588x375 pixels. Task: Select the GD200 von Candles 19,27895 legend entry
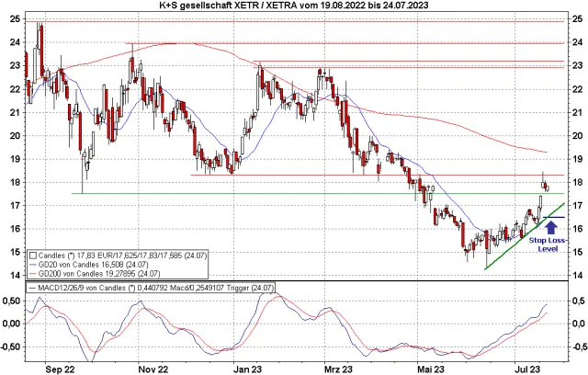95,274
